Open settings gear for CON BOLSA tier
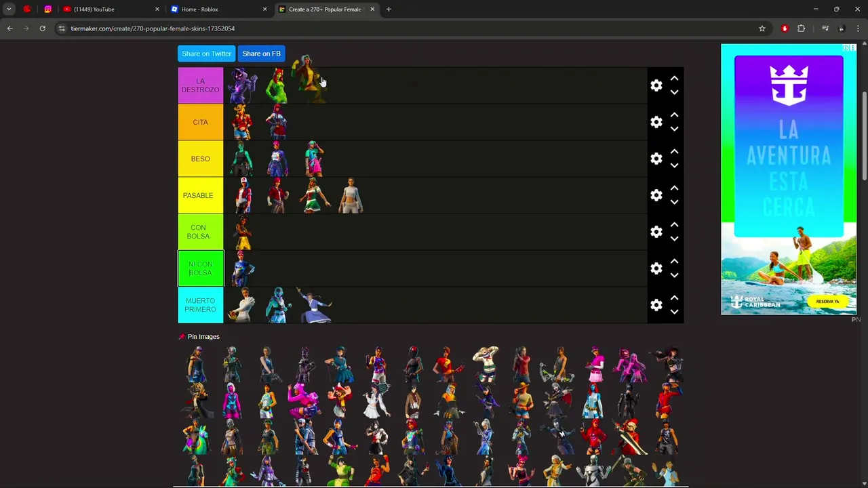This screenshot has width=868, height=488. click(x=656, y=232)
